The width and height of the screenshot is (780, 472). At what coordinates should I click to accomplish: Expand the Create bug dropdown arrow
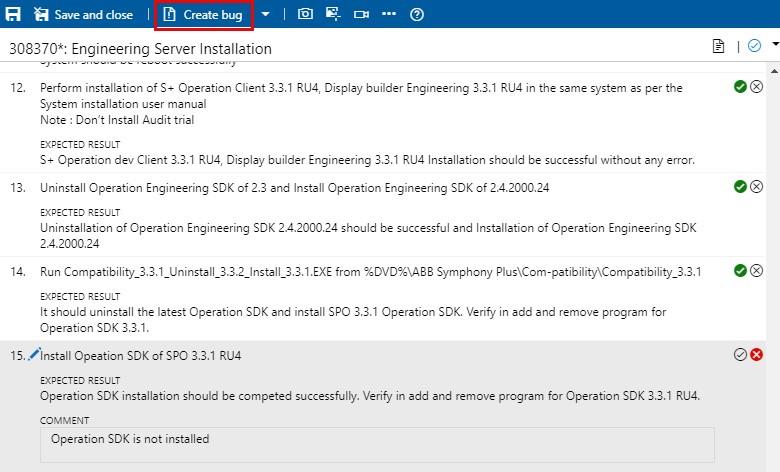click(x=266, y=14)
